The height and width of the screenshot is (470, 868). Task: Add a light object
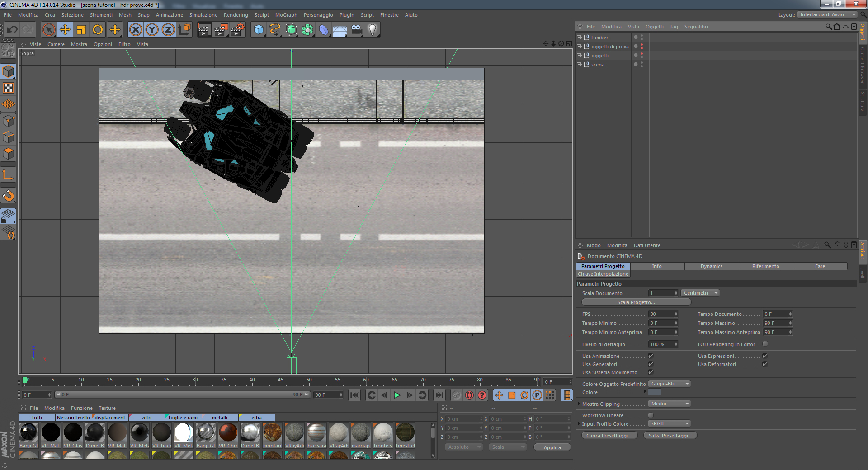373,30
